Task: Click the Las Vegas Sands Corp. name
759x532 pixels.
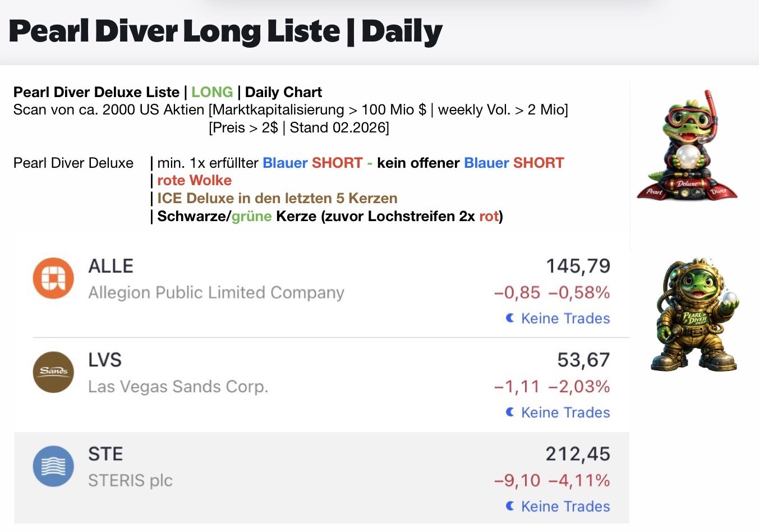Action: [178, 387]
